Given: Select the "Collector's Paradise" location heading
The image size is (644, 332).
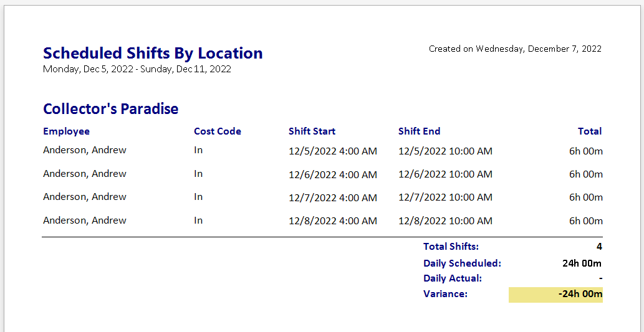Looking at the screenshot, I should 110,109.
